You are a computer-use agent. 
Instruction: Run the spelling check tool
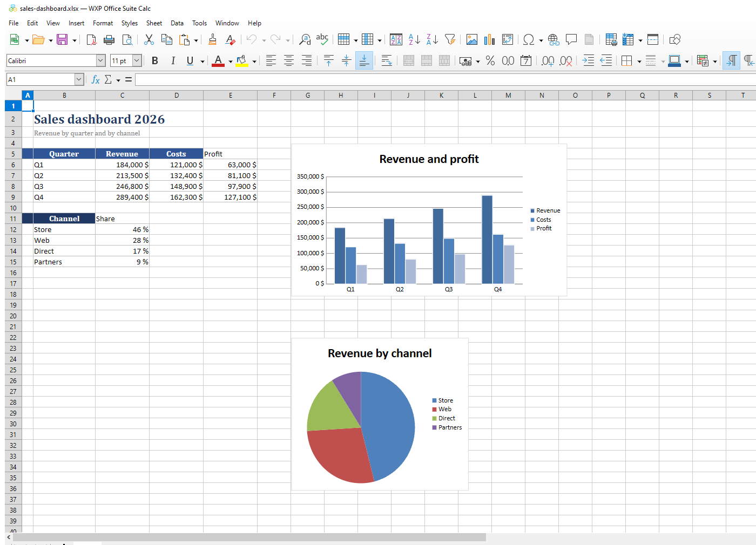click(322, 39)
